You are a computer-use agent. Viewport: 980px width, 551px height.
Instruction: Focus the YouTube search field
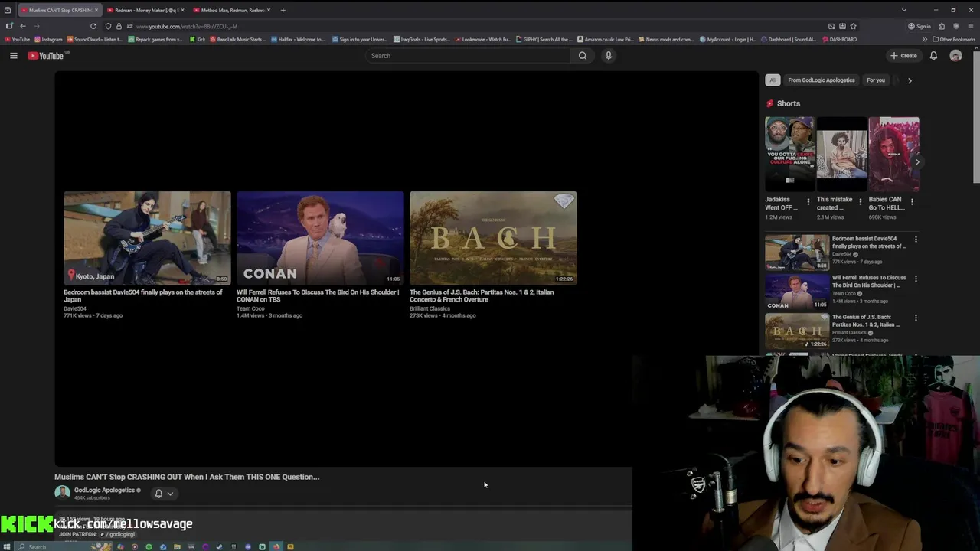(467, 56)
